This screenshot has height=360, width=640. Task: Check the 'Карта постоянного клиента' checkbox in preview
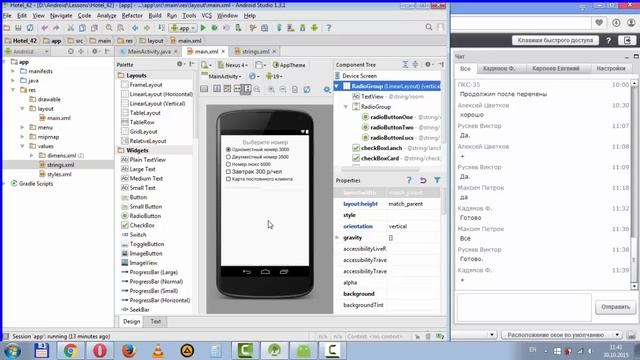click(x=229, y=179)
